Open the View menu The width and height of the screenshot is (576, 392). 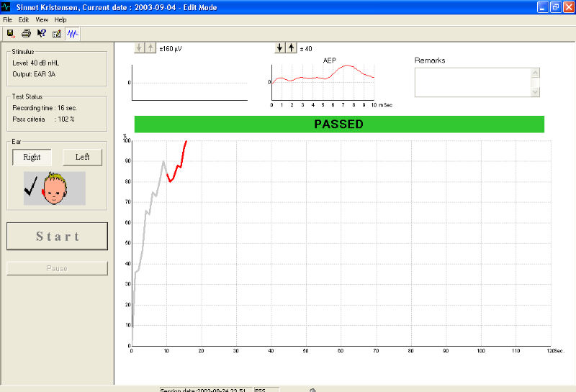(x=42, y=19)
